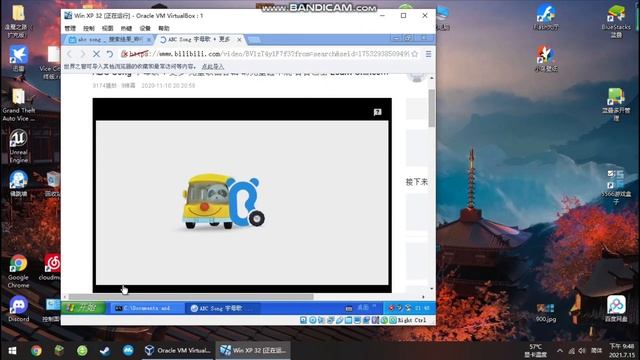Open the 5566游戏盒子 desktop icon
Screen dimensions: 640x360
616,187
